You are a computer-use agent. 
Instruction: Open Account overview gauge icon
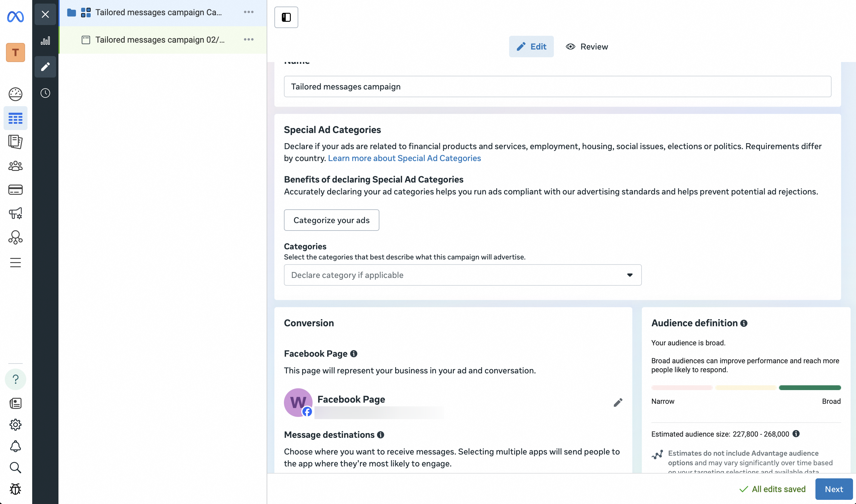click(x=15, y=94)
